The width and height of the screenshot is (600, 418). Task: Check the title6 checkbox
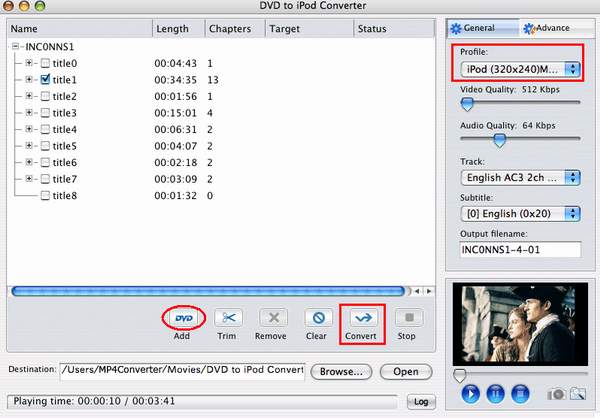click(x=45, y=163)
